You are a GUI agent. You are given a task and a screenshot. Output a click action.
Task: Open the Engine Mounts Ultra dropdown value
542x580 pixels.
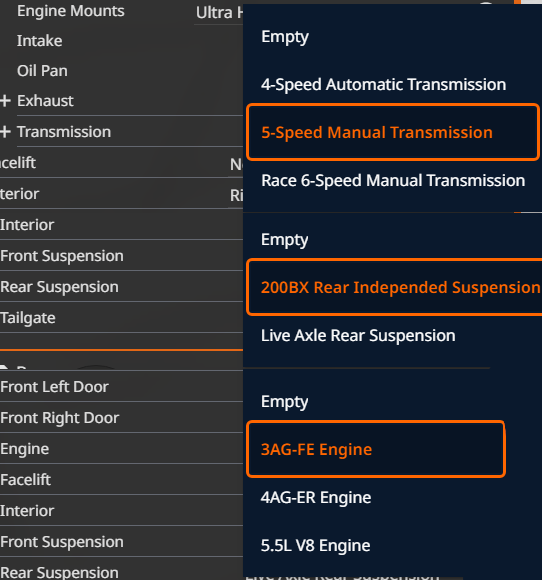[219, 13]
